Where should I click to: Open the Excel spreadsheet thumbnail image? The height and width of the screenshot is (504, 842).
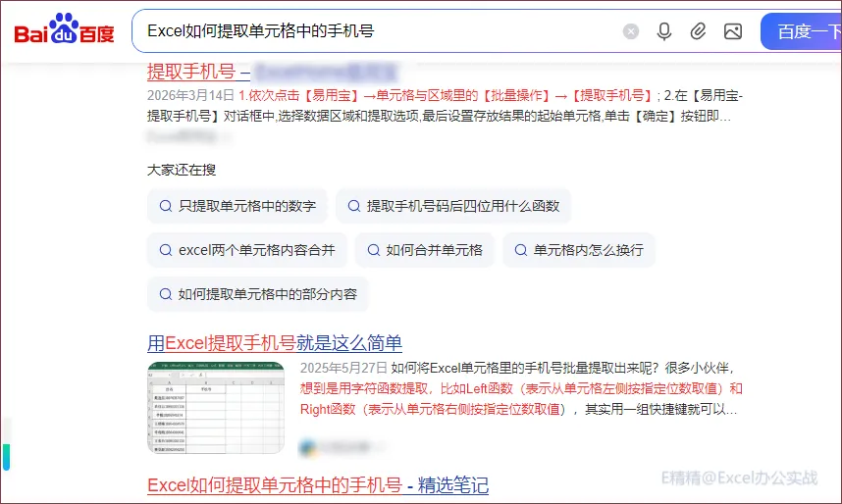point(216,408)
